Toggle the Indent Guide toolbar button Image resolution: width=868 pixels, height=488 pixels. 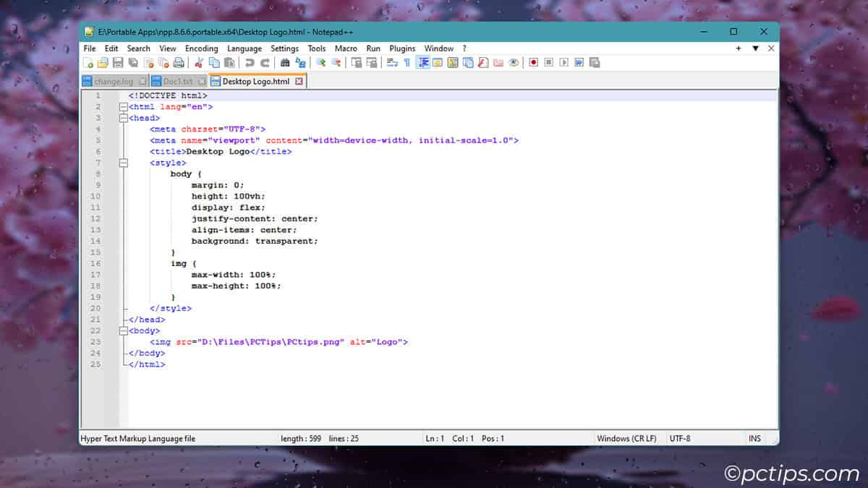[422, 63]
